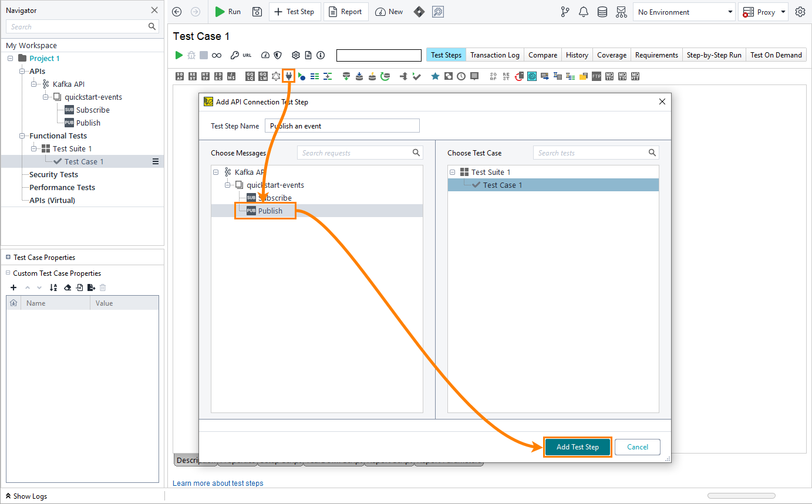Add an FTP test step
Image resolution: width=812 pixels, height=504 pixels.
tap(597, 76)
